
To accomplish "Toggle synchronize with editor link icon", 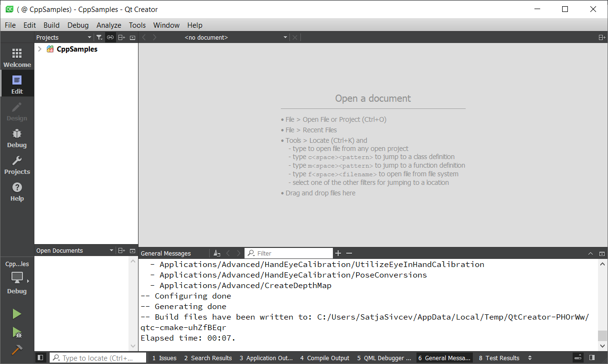I will [x=110, y=37].
